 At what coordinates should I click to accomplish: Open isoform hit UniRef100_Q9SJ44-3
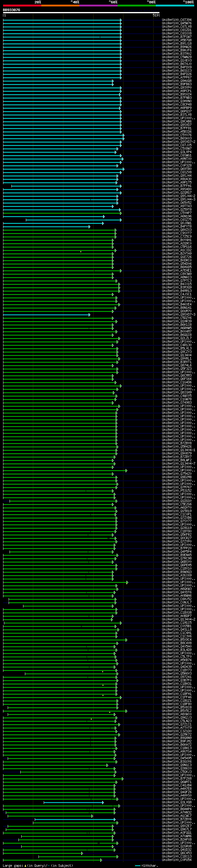coord(179,199)
